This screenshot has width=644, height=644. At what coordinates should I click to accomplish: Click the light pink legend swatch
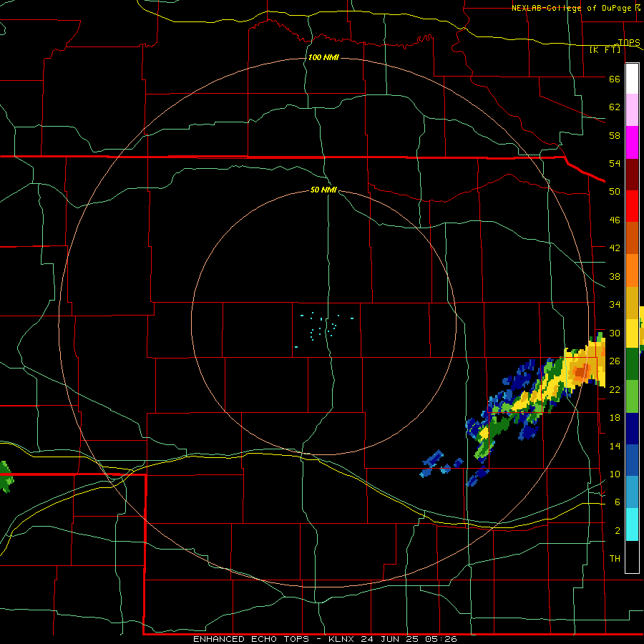coord(632,110)
